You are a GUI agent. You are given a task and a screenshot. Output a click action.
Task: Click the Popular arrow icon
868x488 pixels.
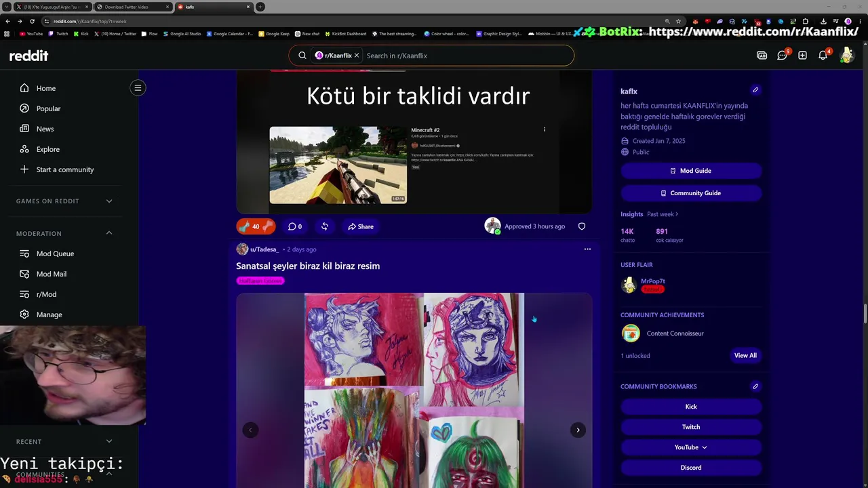pyautogui.click(x=24, y=108)
